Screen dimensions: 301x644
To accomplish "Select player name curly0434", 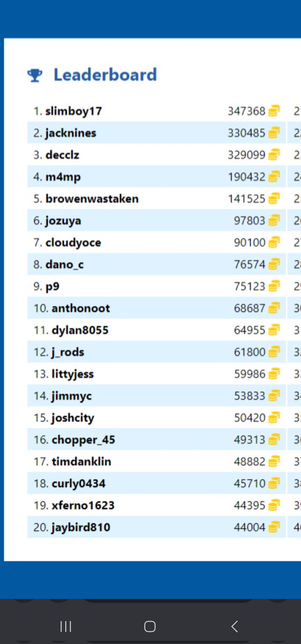I will 78,484.
